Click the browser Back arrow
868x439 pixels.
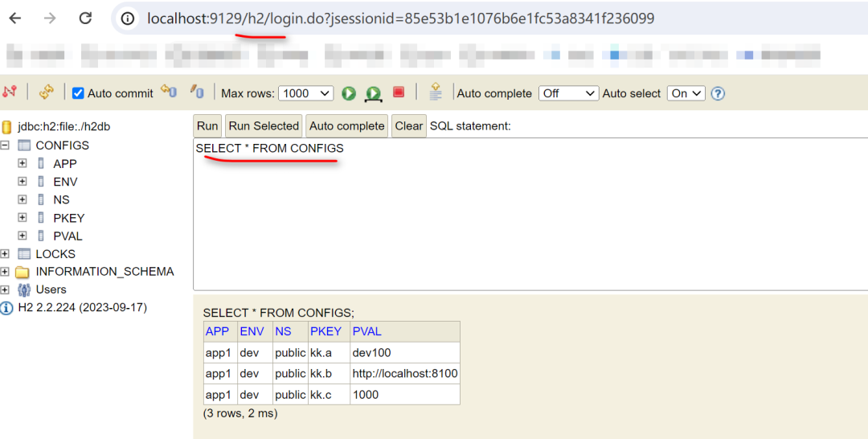tap(15, 18)
